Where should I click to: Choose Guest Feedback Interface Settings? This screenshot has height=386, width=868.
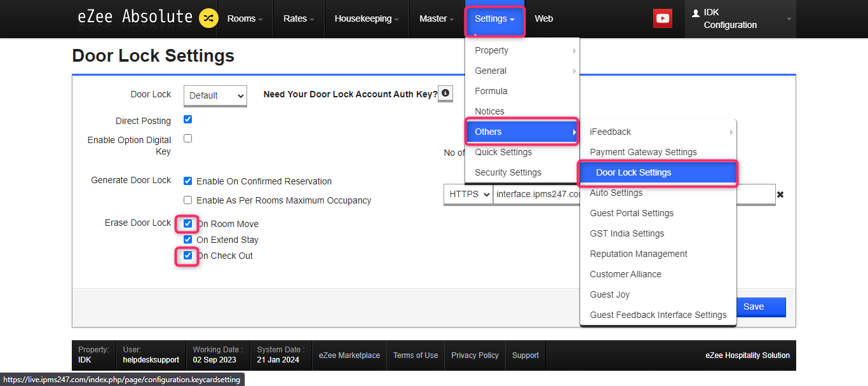658,315
